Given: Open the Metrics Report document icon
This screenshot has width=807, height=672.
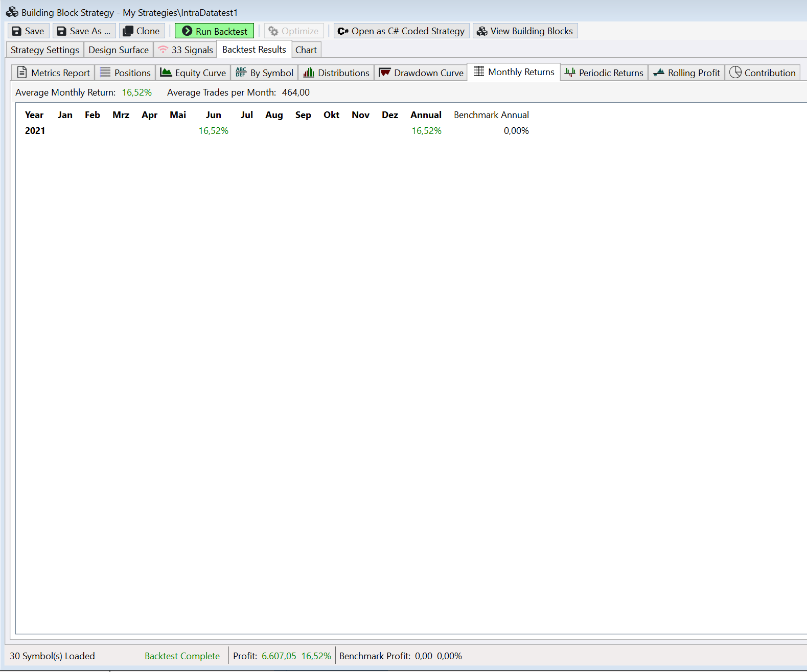Looking at the screenshot, I should [22, 73].
